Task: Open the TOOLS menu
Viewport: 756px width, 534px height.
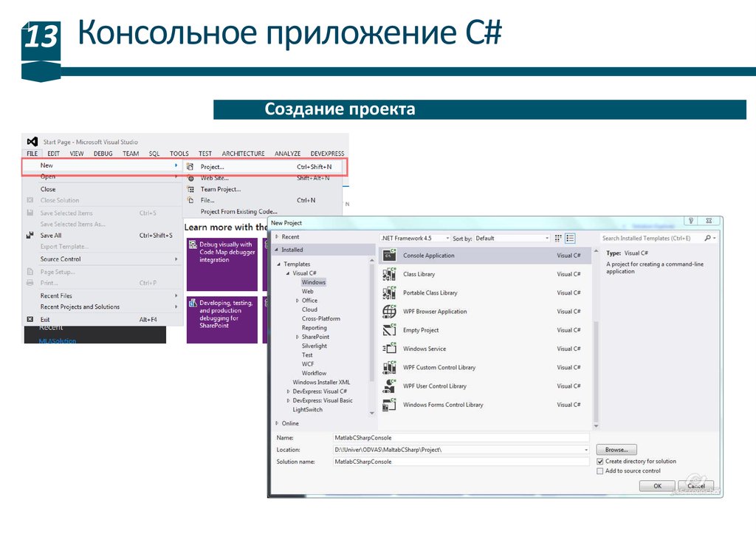Action: point(179,154)
